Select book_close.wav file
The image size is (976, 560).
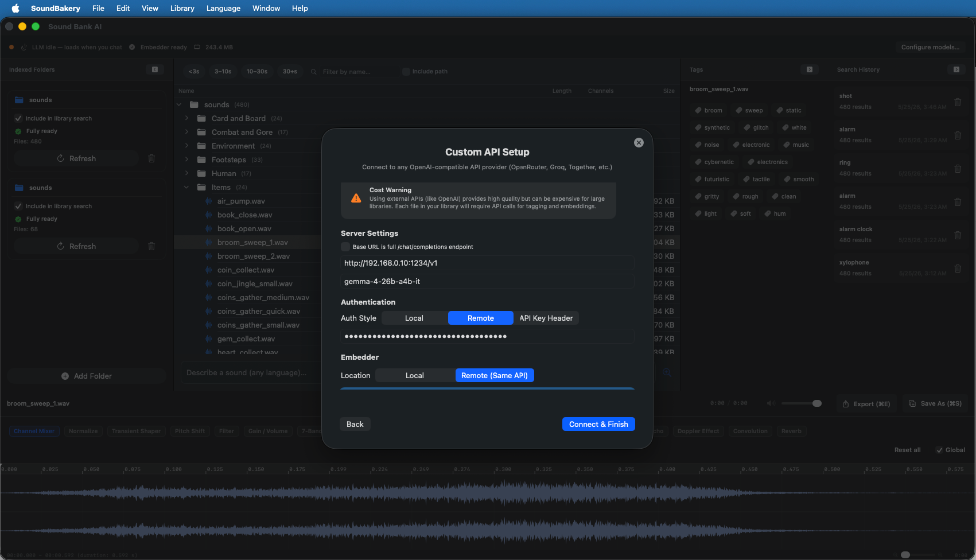245,215
